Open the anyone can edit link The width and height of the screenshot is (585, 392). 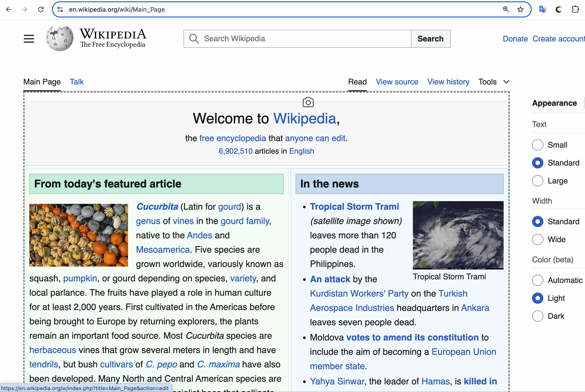[x=315, y=138]
